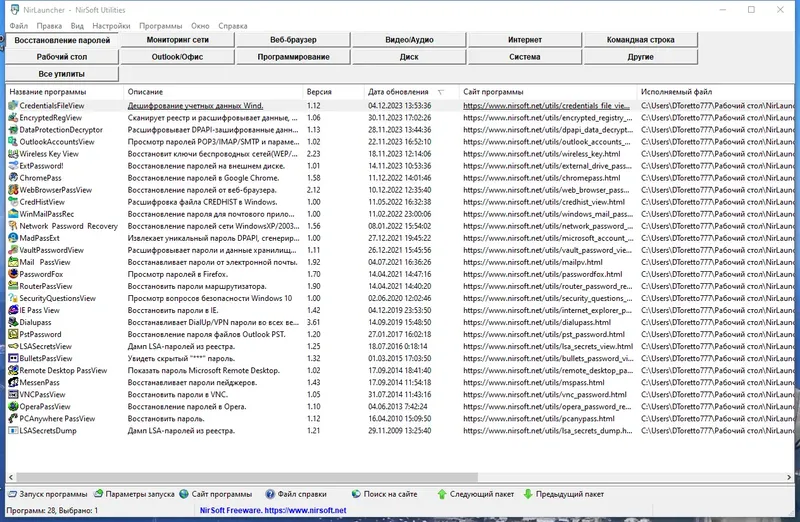Click the OperaPassView icon
The image size is (800, 522).
click(13, 407)
